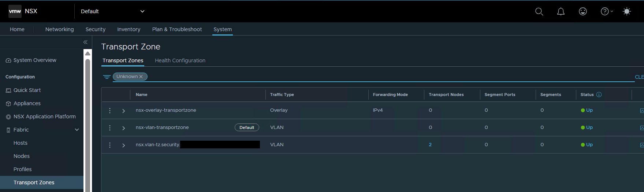Open the help question mark menu
The width and height of the screenshot is (644, 192).
(606, 11)
